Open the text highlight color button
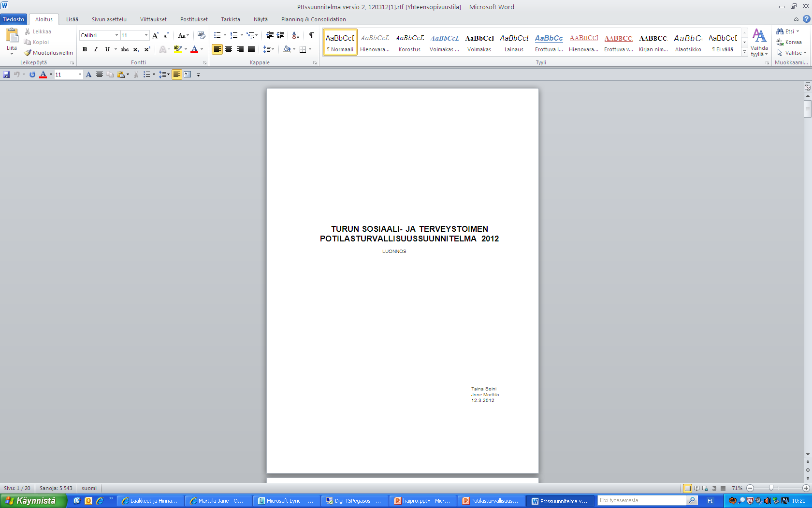 pyautogui.click(x=177, y=49)
